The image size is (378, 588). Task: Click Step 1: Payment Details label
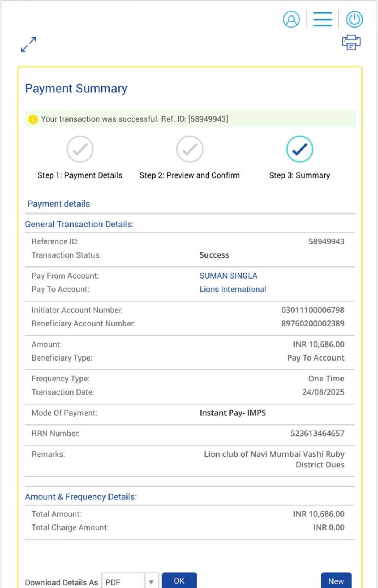click(80, 176)
